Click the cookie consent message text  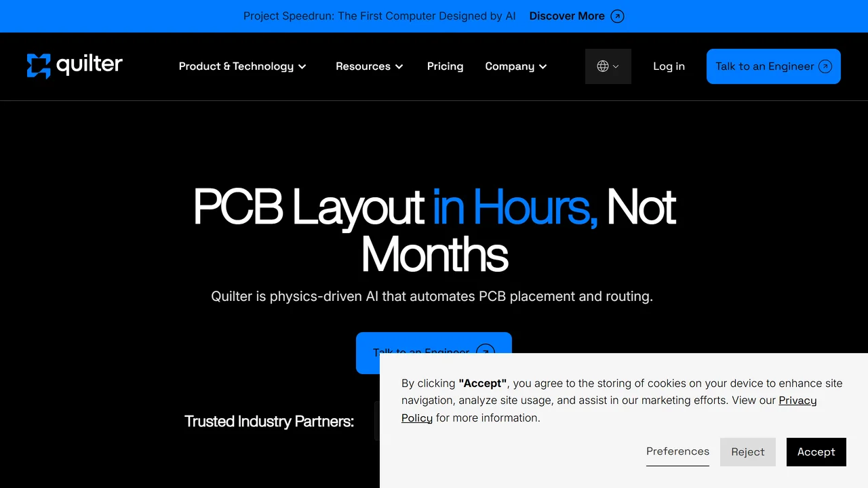(622, 401)
